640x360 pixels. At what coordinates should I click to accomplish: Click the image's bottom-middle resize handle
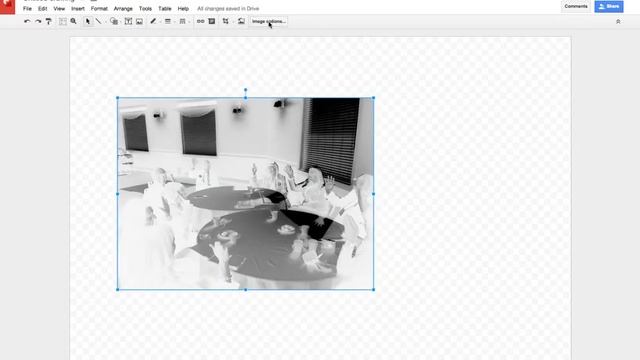[245, 289]
